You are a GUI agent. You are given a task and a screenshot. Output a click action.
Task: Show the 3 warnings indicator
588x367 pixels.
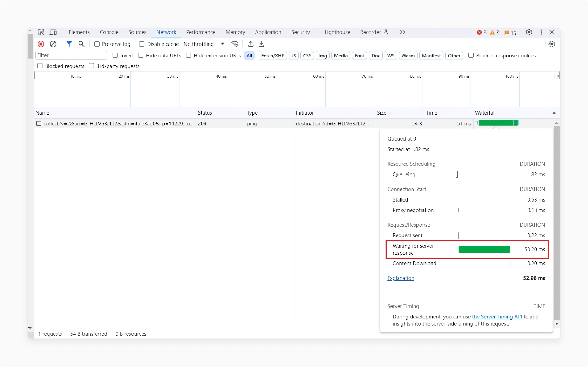(x=494, y=32)
